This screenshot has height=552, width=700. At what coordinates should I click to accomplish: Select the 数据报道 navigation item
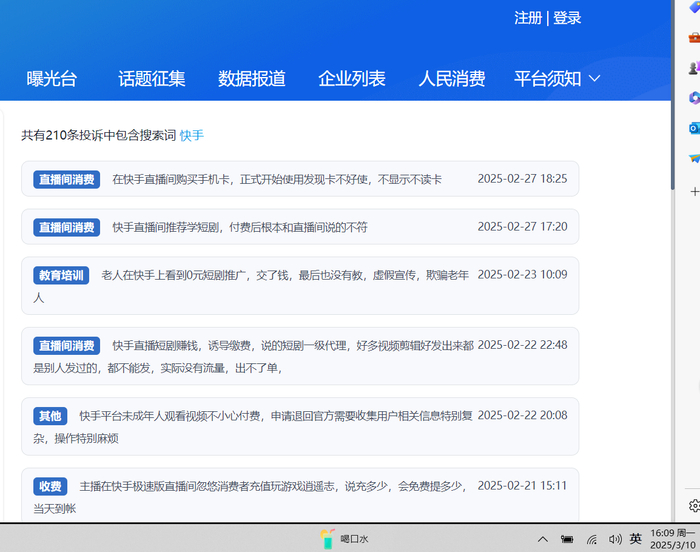pos(252,79)
